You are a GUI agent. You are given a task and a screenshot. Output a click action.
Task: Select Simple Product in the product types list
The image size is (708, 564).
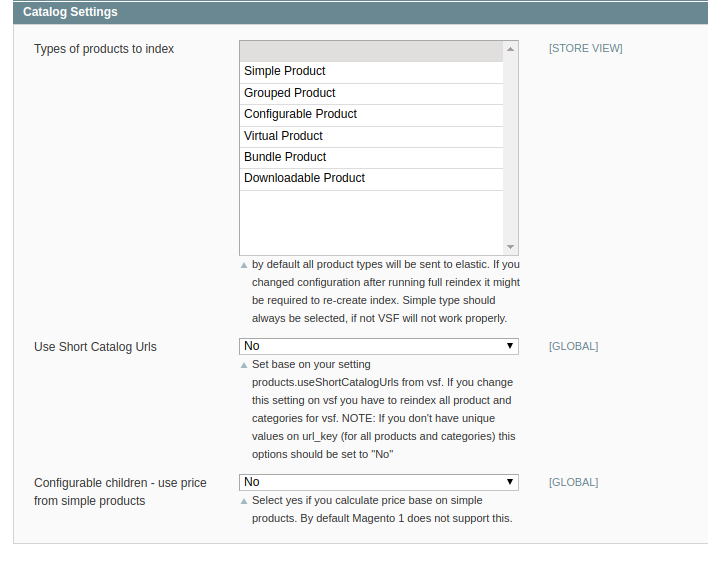pyautogui.click(x=371, y=71)
